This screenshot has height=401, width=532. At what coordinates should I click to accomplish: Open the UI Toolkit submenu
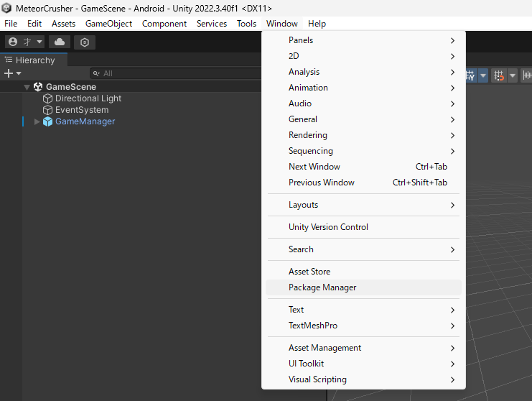363,364
